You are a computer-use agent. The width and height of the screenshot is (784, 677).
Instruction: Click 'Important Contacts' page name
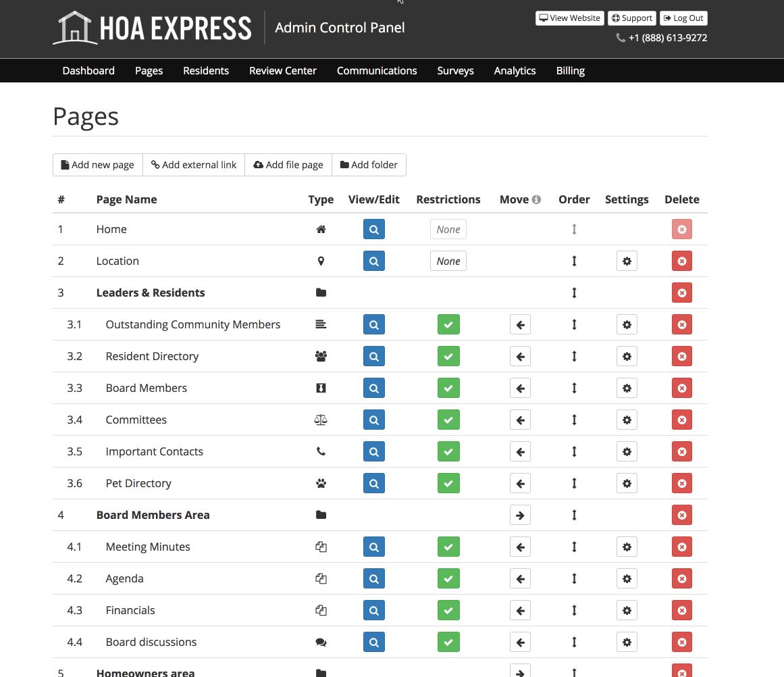coord(155,451)
